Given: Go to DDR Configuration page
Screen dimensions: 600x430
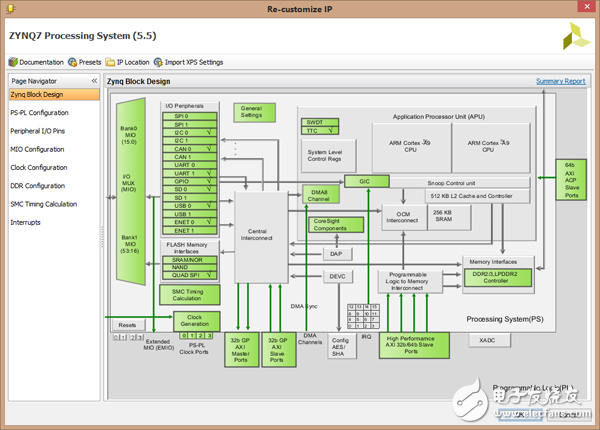Looking at the screenshot, I should (37, 185).
